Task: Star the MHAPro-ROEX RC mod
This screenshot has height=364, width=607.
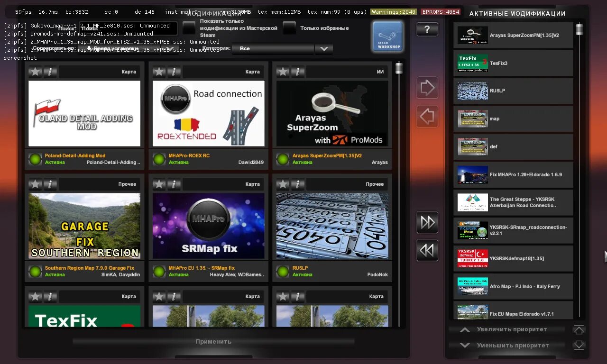Action: coord(159,72)
